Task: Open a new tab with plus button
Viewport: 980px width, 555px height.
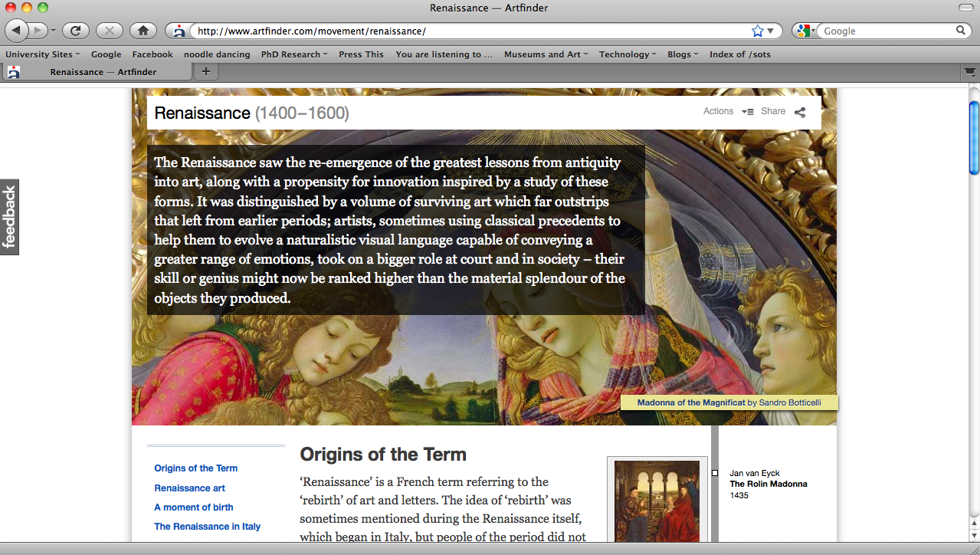Action: pyautogui.click(x=205, y=71)
